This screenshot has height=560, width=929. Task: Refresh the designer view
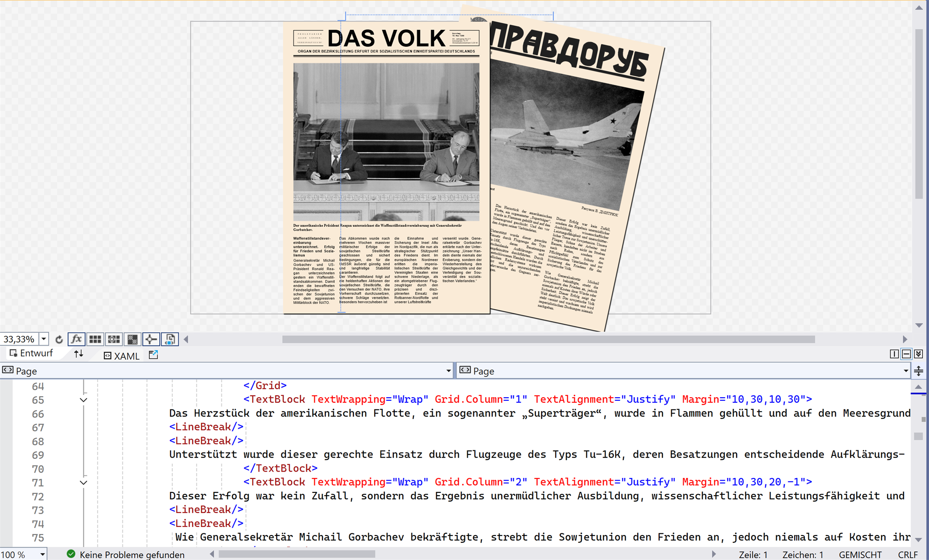click(59, 339)
